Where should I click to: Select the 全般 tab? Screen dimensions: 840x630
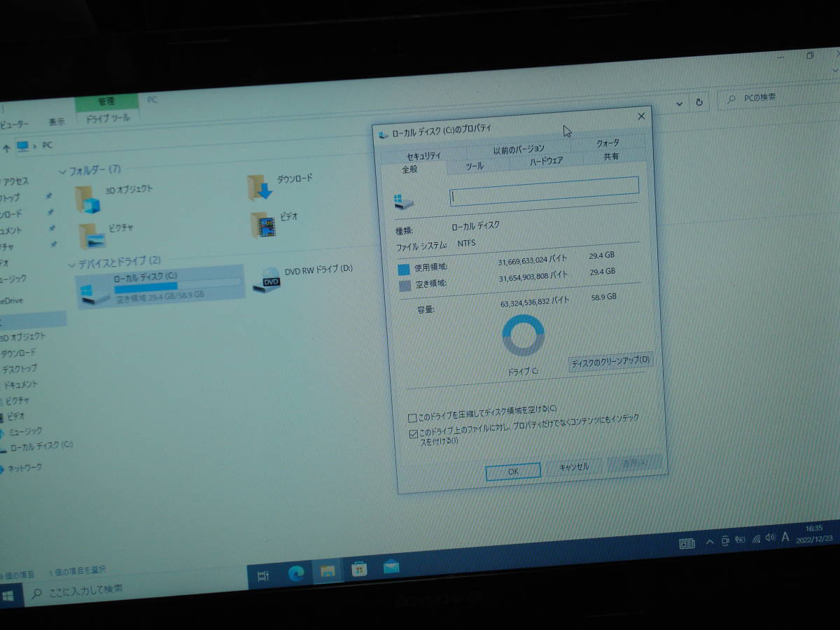coord(410,169)
